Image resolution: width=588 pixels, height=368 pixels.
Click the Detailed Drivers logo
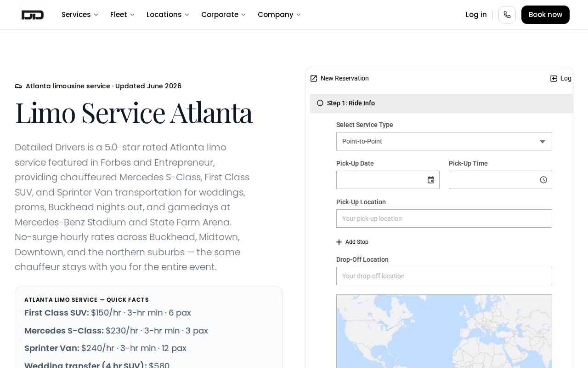[x=33, y=15]
